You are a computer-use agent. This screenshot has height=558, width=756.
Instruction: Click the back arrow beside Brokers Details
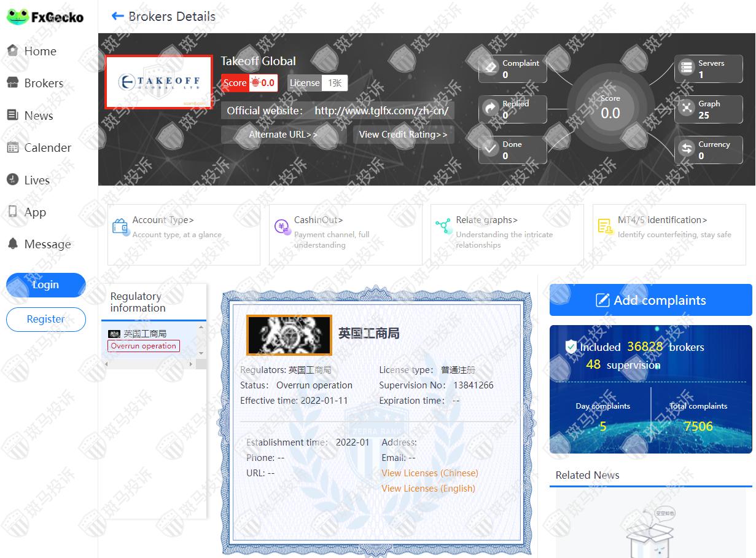tap(117, 17)
